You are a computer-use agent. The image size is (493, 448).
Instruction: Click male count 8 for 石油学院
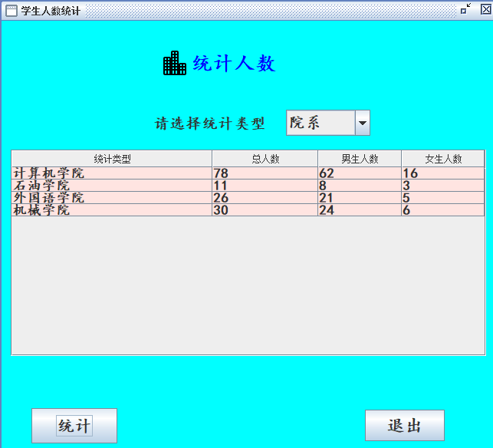coord(360,186)
